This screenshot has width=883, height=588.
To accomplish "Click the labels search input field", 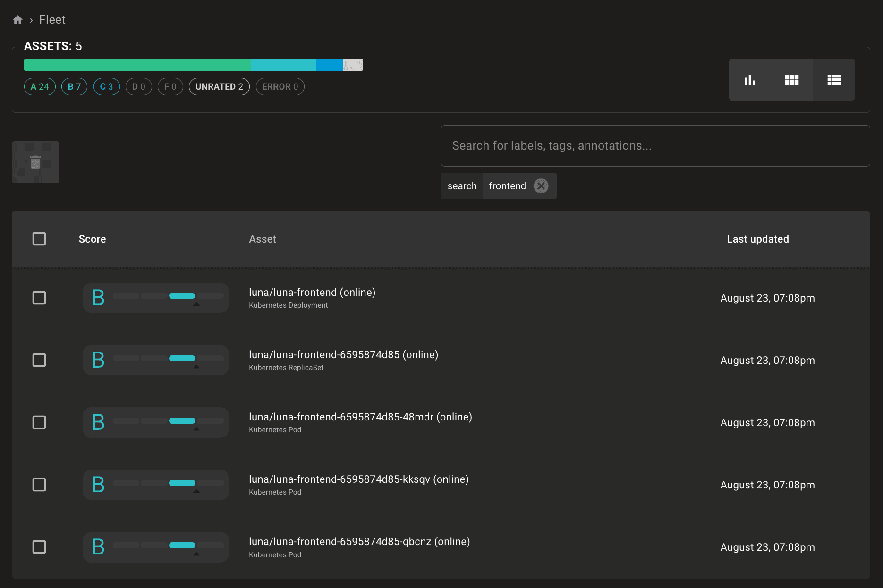I will pyautogui.click(x=655, y=146).
